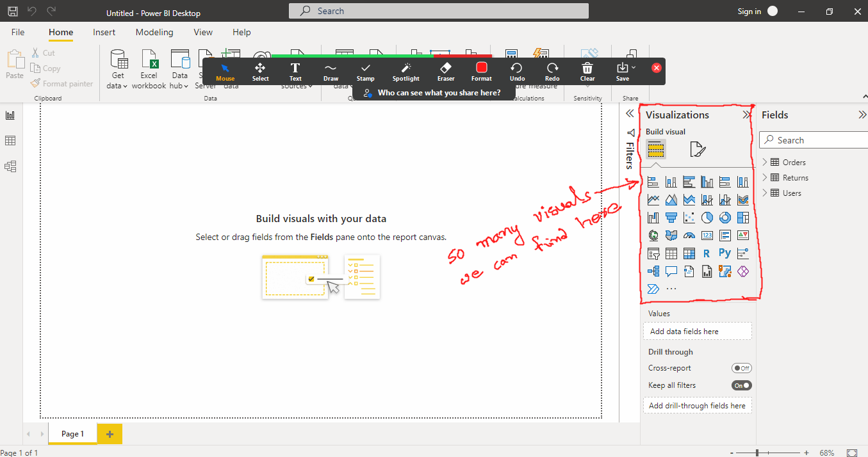
Task: Expand the Filters pane
Action: pos(629,113)
